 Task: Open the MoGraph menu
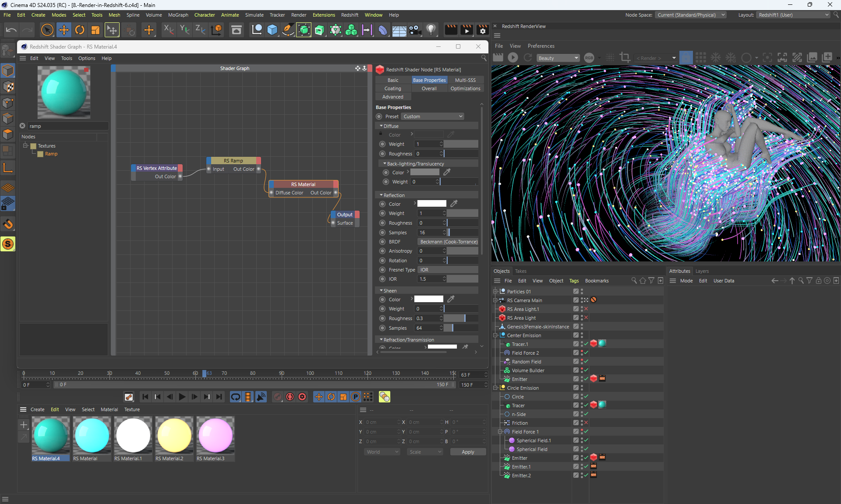coord(178,15)
